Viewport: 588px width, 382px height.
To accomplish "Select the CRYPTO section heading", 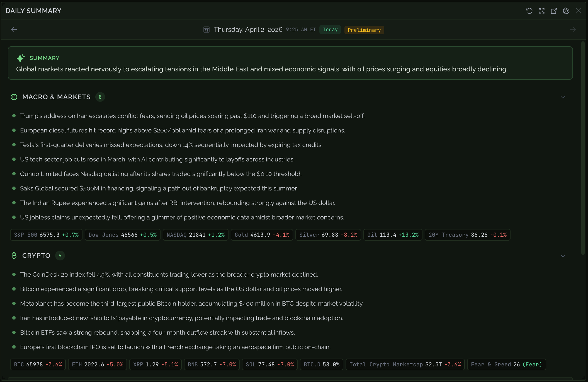I will point(36,255).
